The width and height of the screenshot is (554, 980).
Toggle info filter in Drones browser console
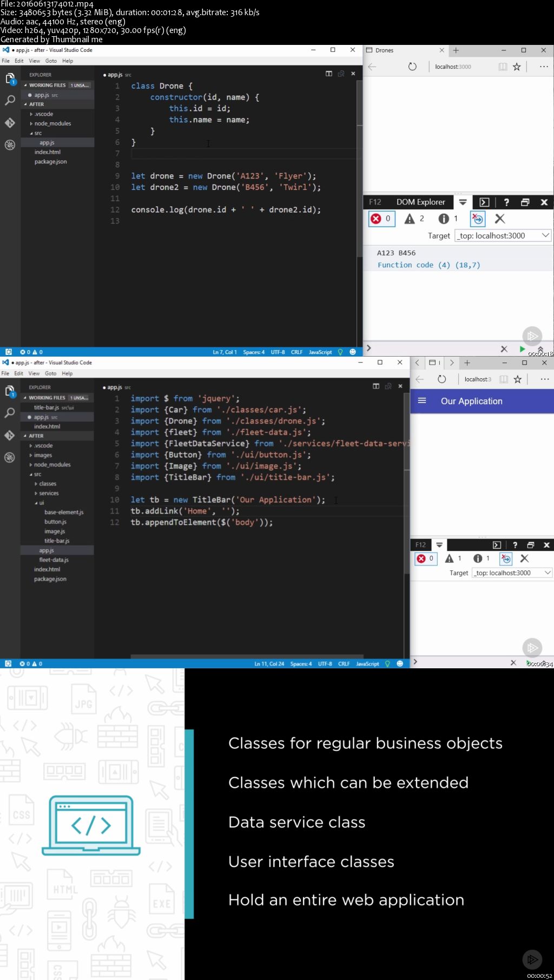click(448, 219)
